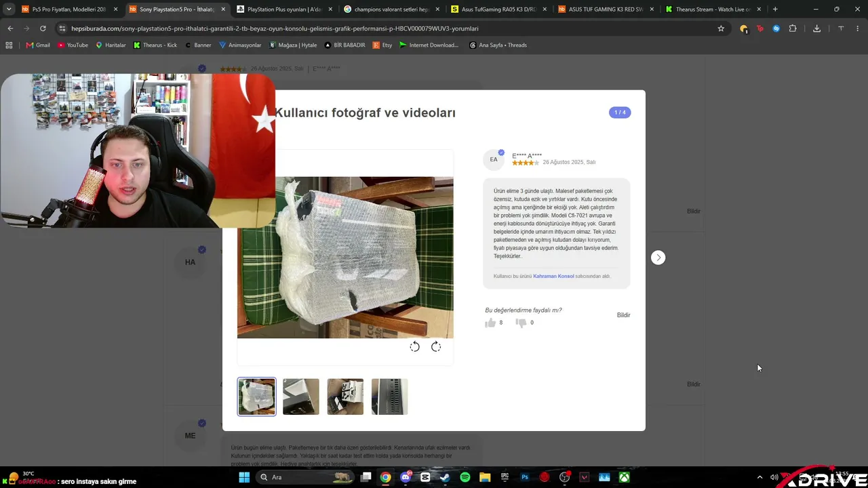Give the review a thumbs up
The width and height of the screenshot is (868, 488).
tap(490, 323)
